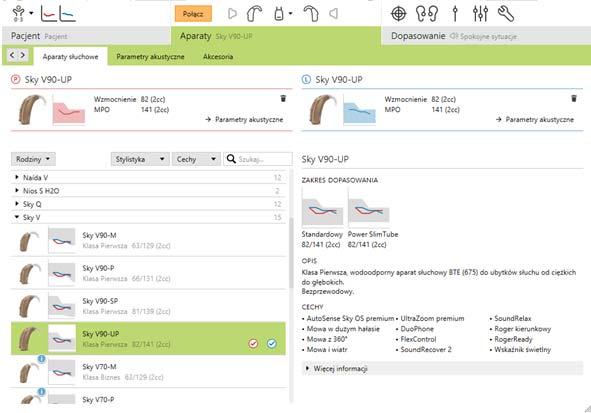
Task: Go forward with the right arrow
Action: 23,55
